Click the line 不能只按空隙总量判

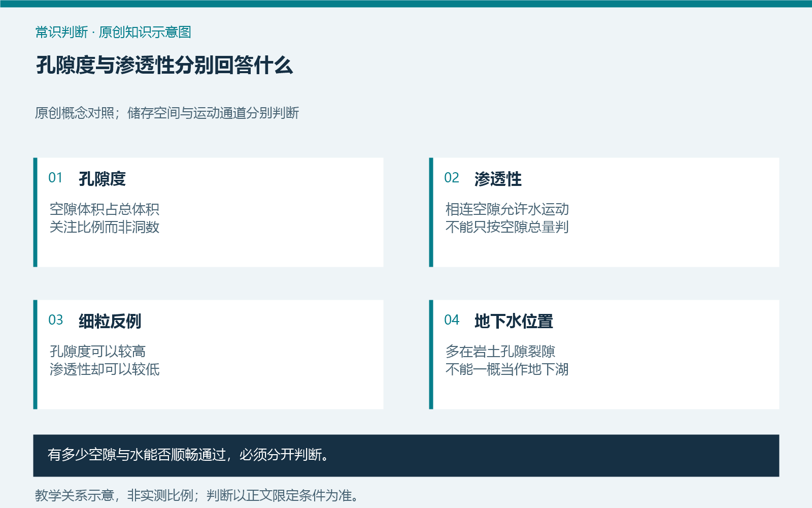click(507, 227)
